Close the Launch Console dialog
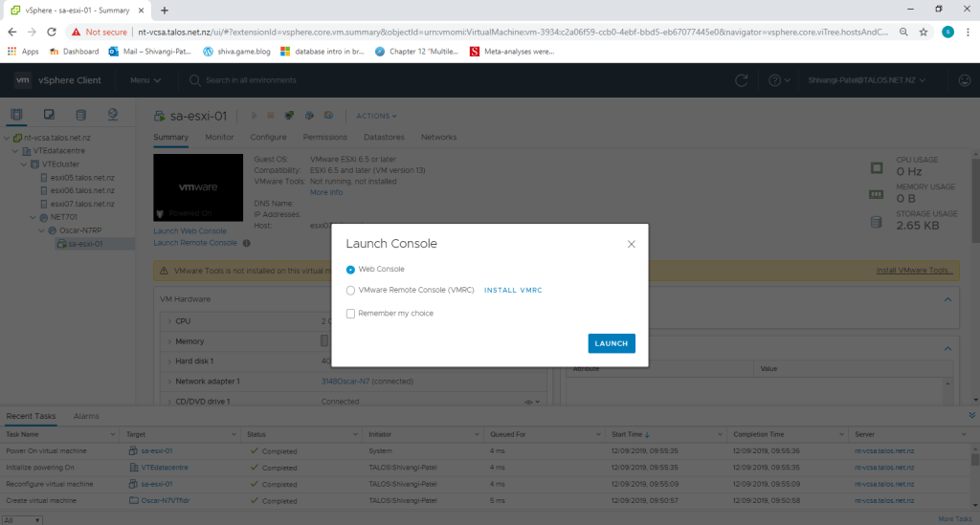 pyautogui.click(x=631, y=244)
